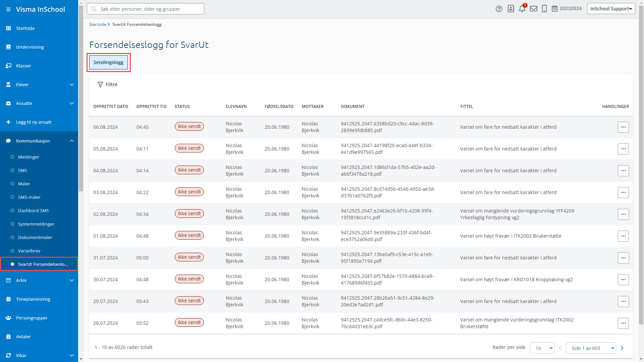The image size is (644, 362).
Task: Open SMS in the sidebar
Action: pyautogui.click(x=22, y=170)
